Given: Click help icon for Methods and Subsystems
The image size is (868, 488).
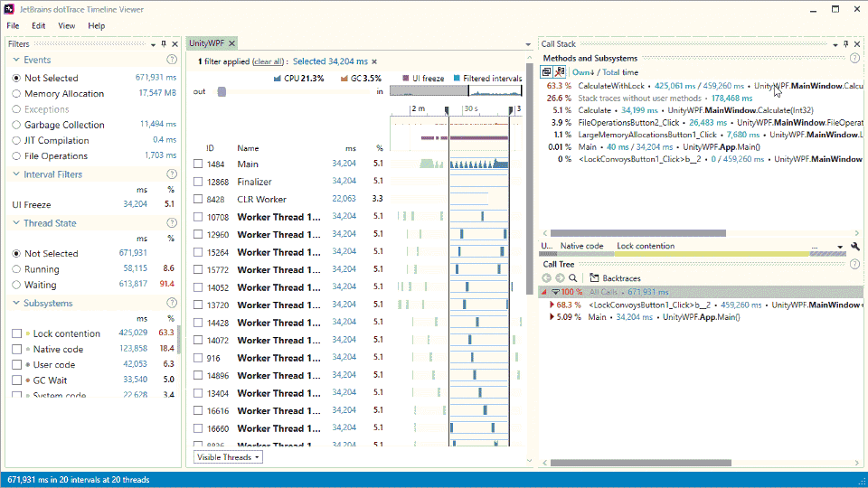Looking at the screenshot, I should (855, 58).
